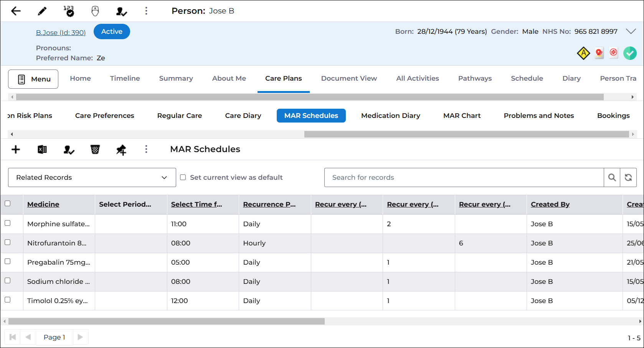Open the All Activities tab
Image resolution: width=644 pixels, height=348 pixels.
tap(418, 78)
